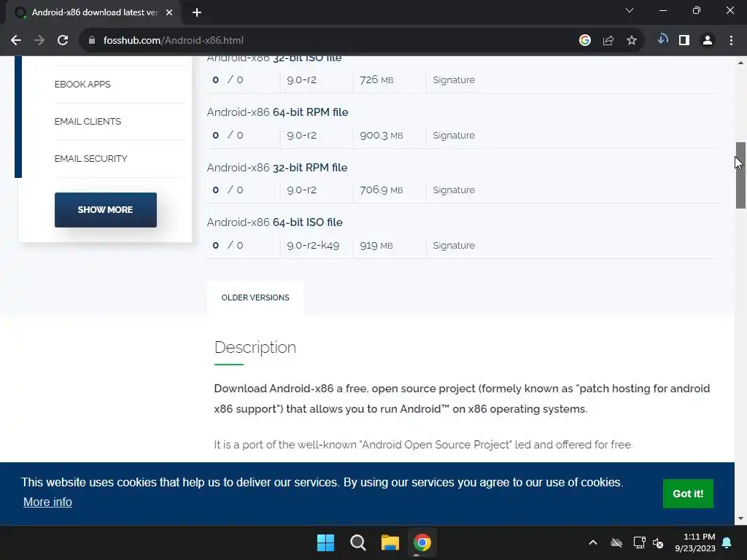The image size is (747, 560).
Task: Open the More info cookie link
Action: [x=47, y=502]
